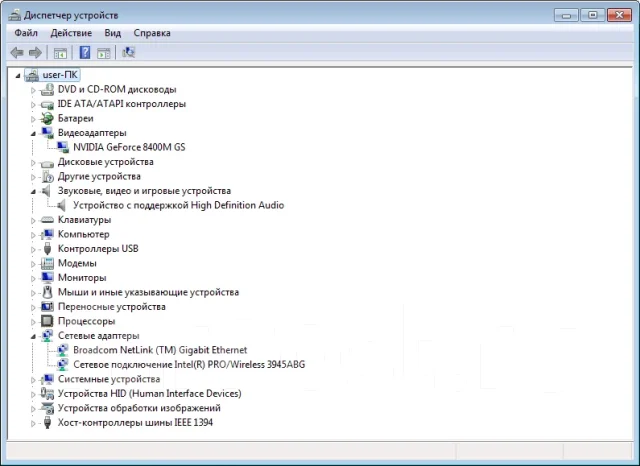Collapse the Сетевые адаптеры category
Screen dimensions: 640x466
tap(33, 337)
